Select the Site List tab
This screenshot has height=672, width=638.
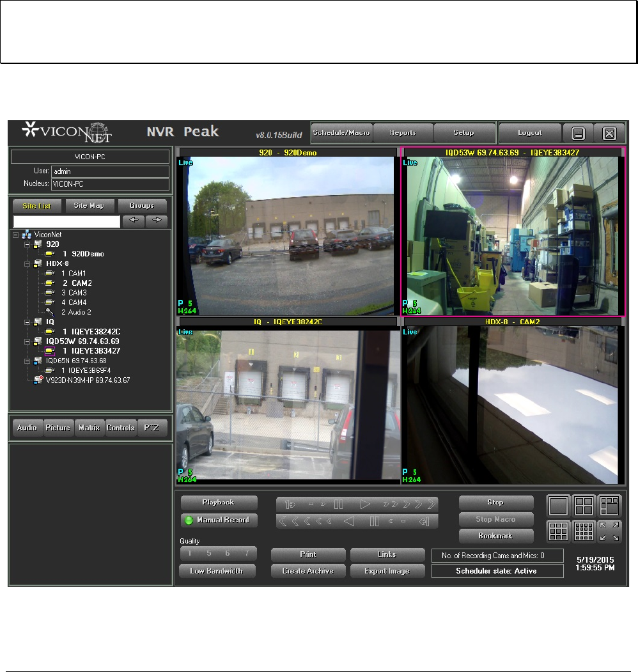click(37, 206)
